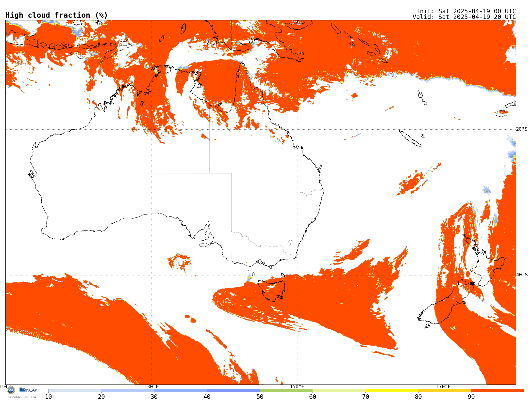Click the 50–60 green colorbar segment
The height and width of the screenshot is (400, 532).
[x=286, y=391]
